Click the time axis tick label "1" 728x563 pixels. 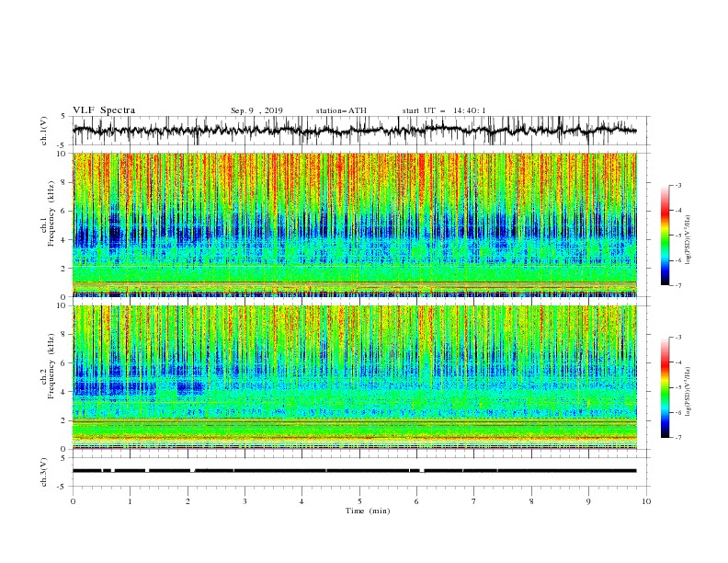point(130,501)
